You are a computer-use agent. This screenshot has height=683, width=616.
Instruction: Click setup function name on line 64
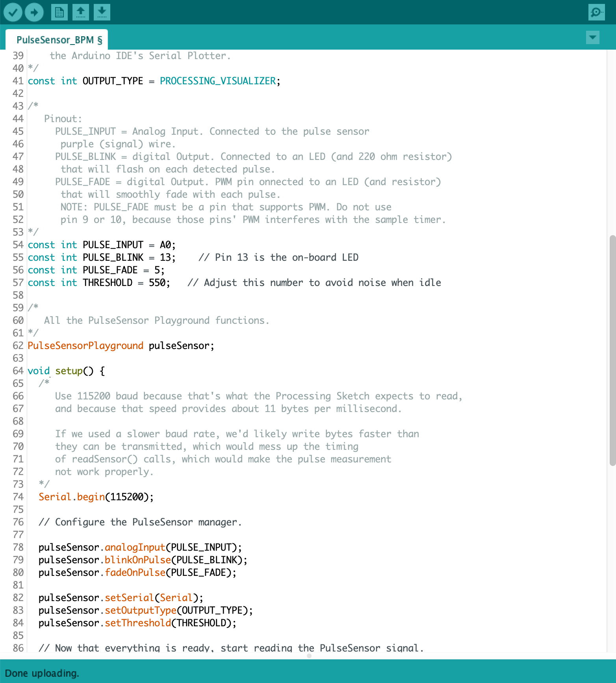[x=69, y=371]
